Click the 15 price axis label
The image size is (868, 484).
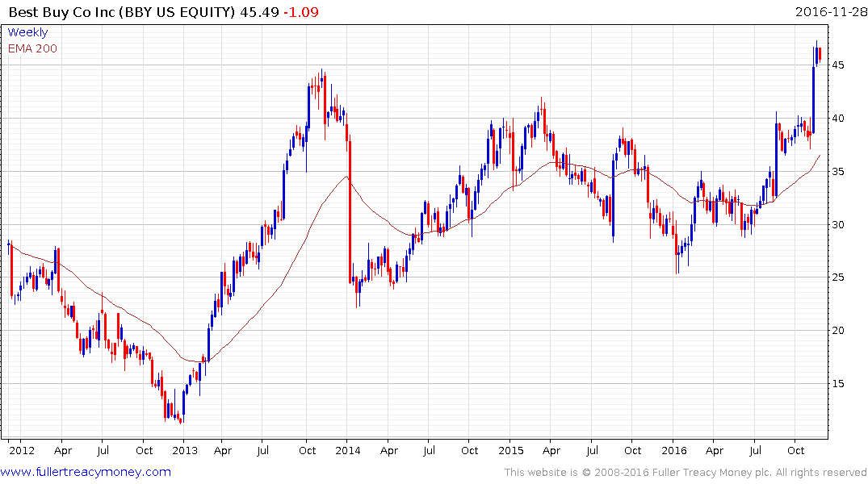click(838, 383)
